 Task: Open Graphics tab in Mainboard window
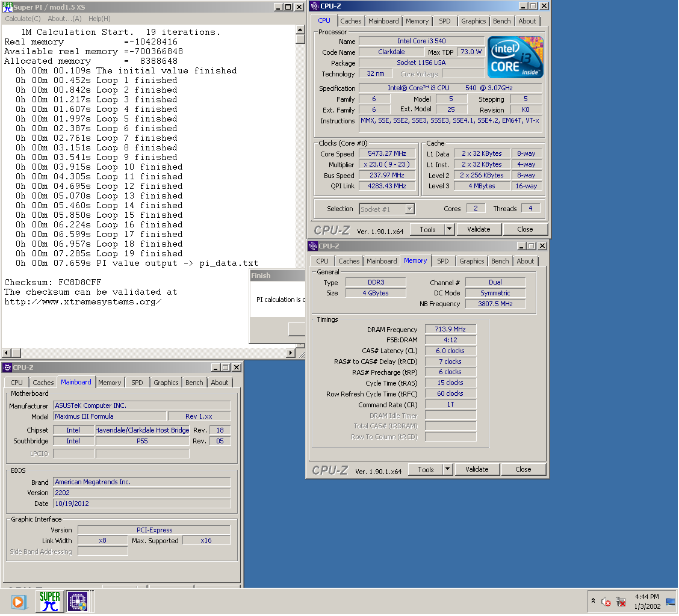[x=166, y=383]
